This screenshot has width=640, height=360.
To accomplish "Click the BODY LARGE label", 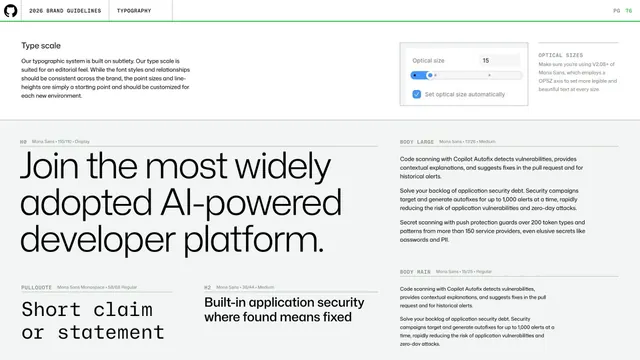I will [417, 142].
